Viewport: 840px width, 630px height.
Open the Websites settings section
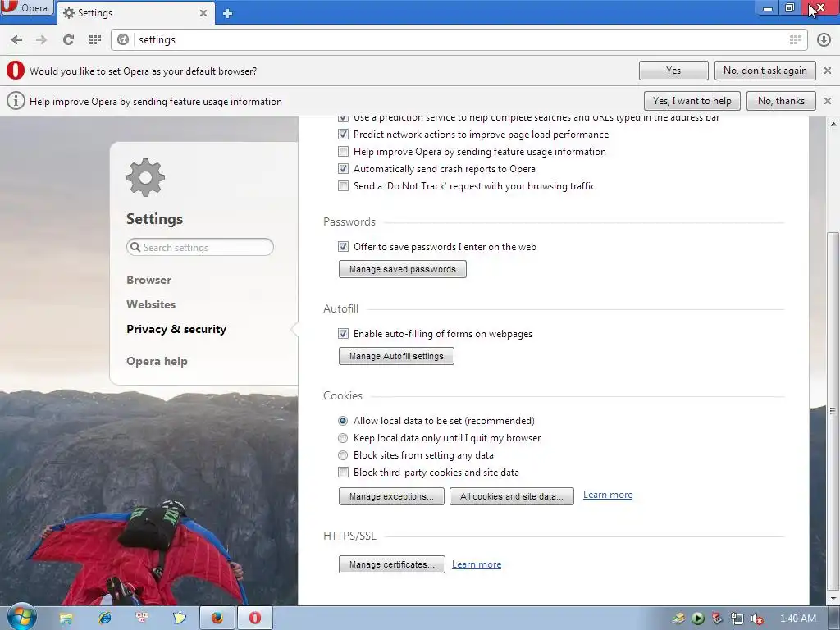coord(151,305)
